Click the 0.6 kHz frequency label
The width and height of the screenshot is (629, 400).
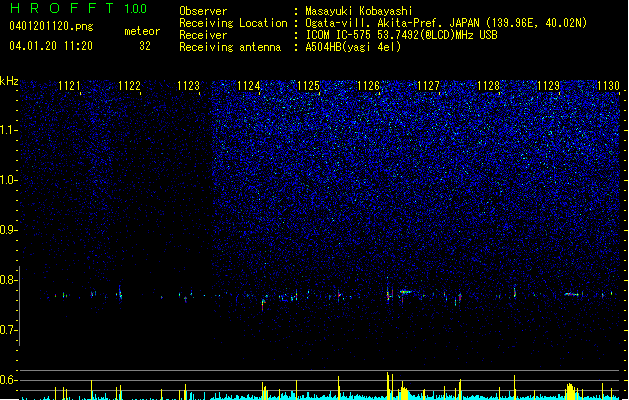pyautogui.click(x=8, y=380)
